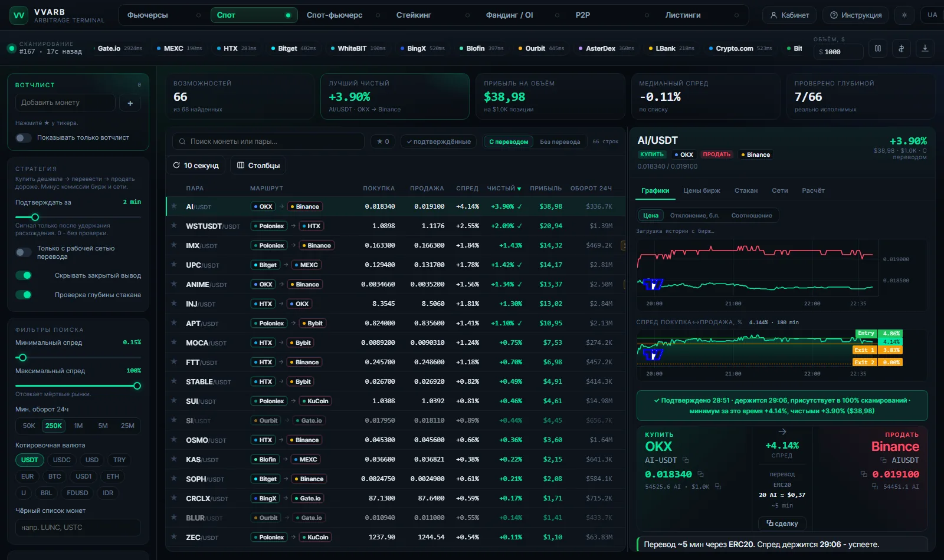This screenshot has height=560, width=944.
Task: Pause scanning with the pause icon button
Action: 878,49
